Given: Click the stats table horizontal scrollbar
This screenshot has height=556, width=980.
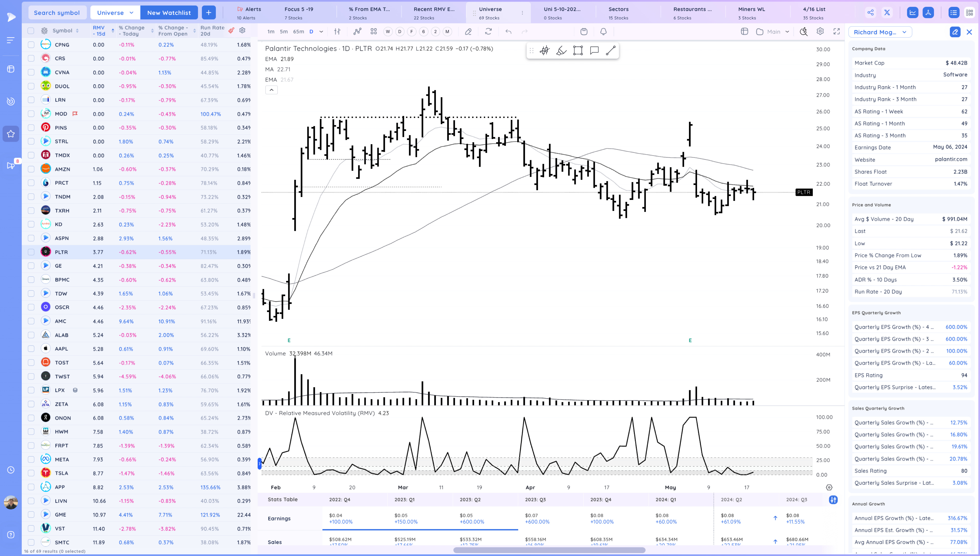Looking at the screenshot, I should [x=549, y=550].
